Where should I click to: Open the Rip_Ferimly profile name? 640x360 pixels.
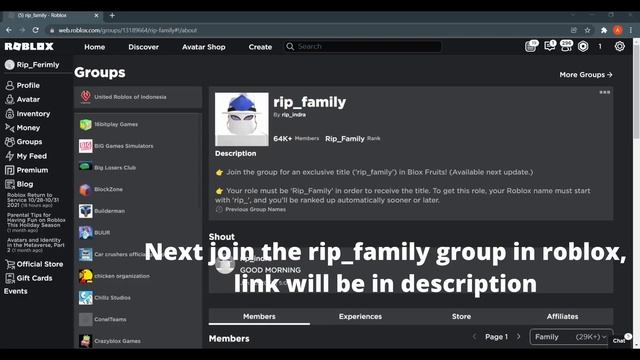coord(38,65)
